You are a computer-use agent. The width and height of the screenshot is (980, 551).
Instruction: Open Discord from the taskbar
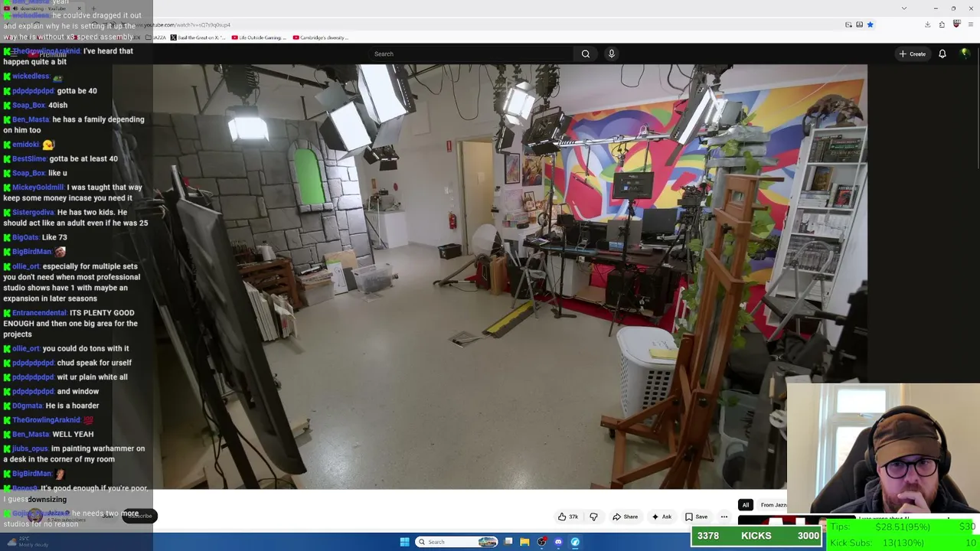coord(558,542)
